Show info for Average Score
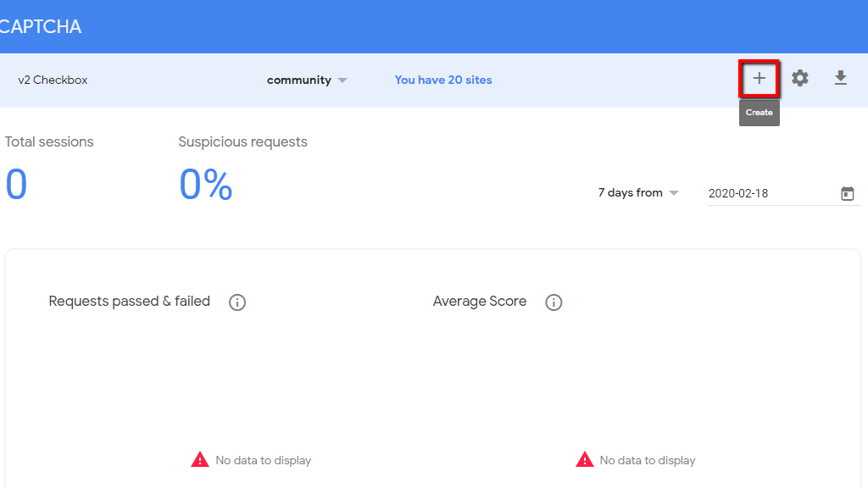 coord(554,302)
